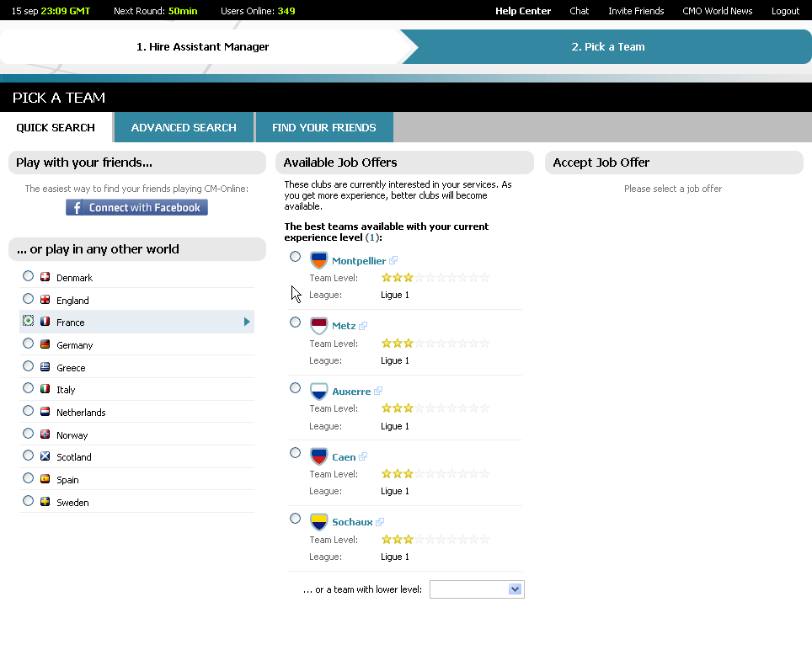Select the Denmark radio button

click(28, 275)
